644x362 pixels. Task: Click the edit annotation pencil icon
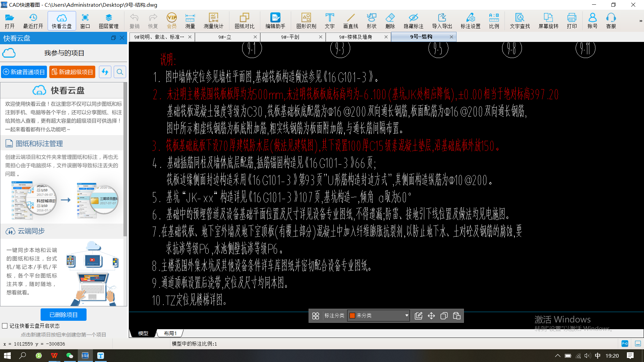(x=419, y=316)
